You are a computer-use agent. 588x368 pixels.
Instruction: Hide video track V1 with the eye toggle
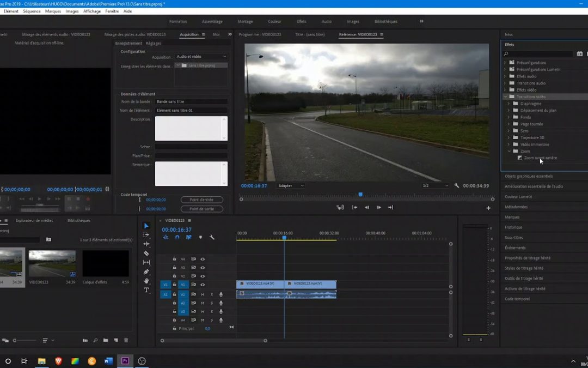pos(203,284)
